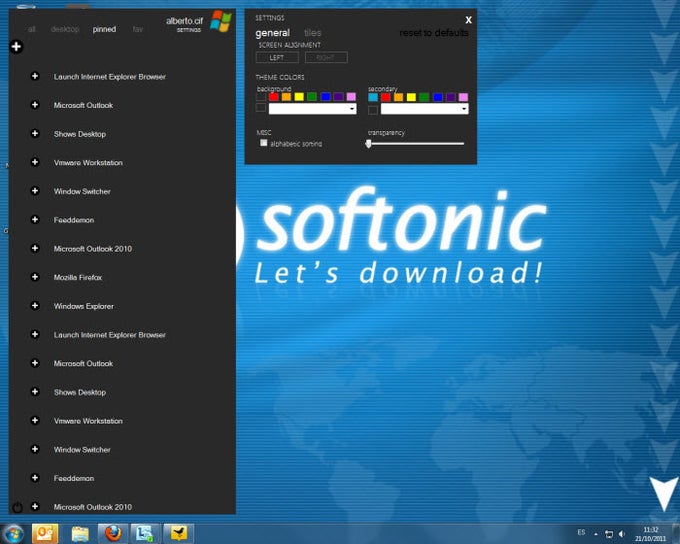
Task: Click reset to defaults
Action: point(433,33)
